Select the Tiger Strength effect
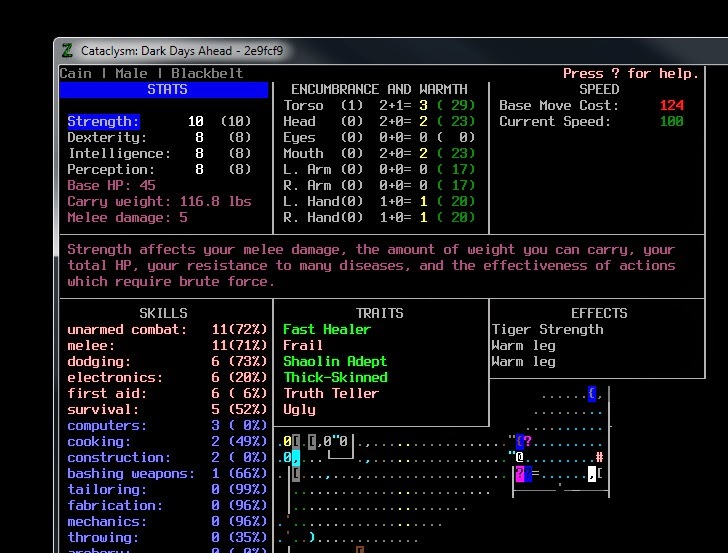Viewport: 728px width, 553px height. pos(547,330)
